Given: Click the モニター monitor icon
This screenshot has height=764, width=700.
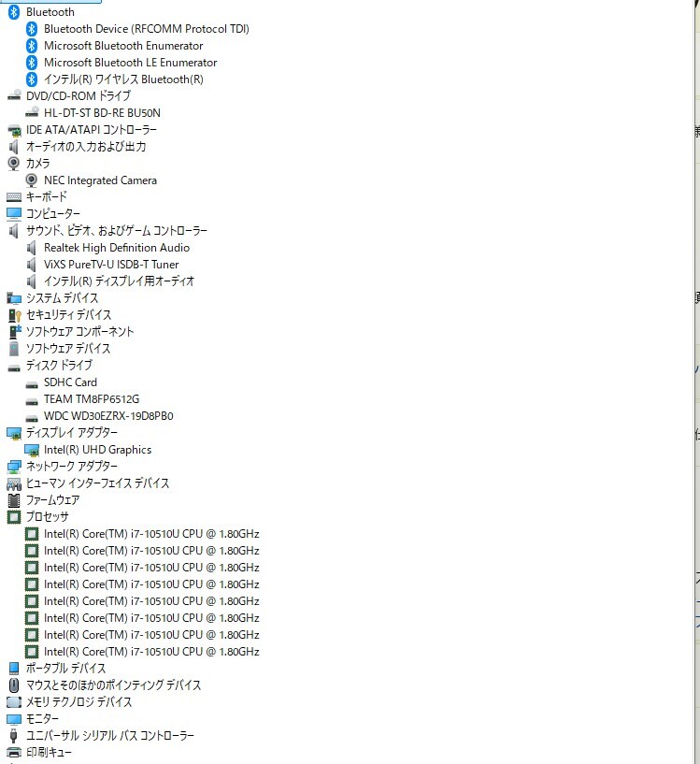Looking at the screenshot, I should (x=14, y=719).
